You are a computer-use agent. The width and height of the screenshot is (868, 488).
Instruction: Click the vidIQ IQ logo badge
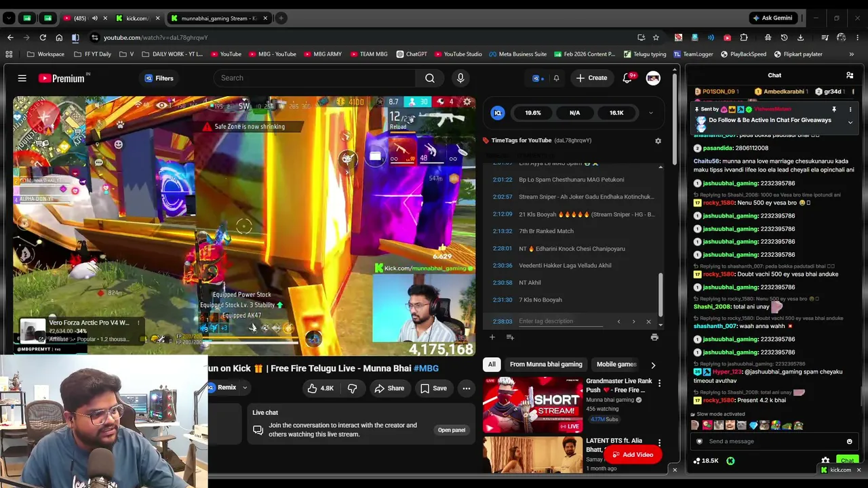coord(498,113)
